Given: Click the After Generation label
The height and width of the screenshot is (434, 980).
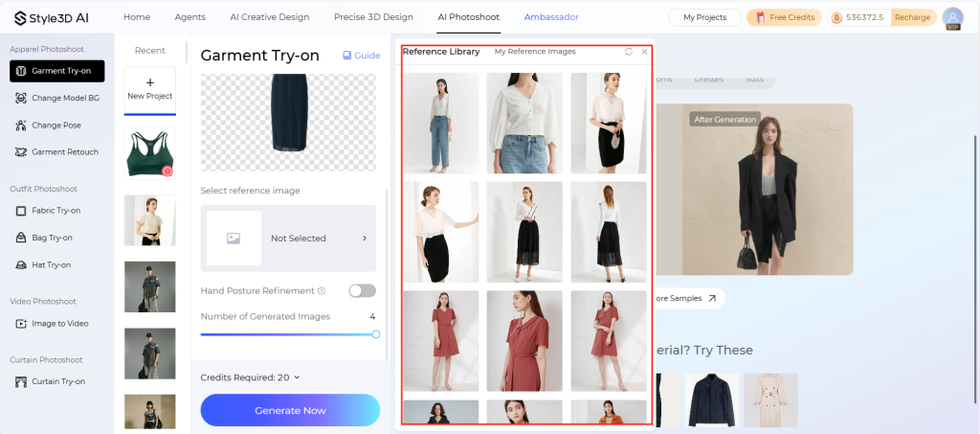Looking at the screenshot, I should (725, 120).
